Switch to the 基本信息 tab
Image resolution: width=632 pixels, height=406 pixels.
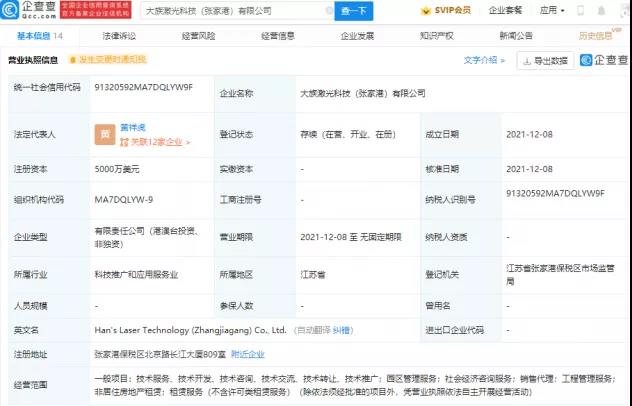[x=40, y=36]
